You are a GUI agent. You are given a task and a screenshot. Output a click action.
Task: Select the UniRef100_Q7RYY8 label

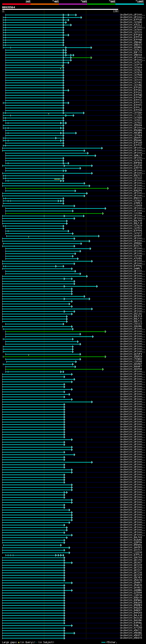click(131, 168)
